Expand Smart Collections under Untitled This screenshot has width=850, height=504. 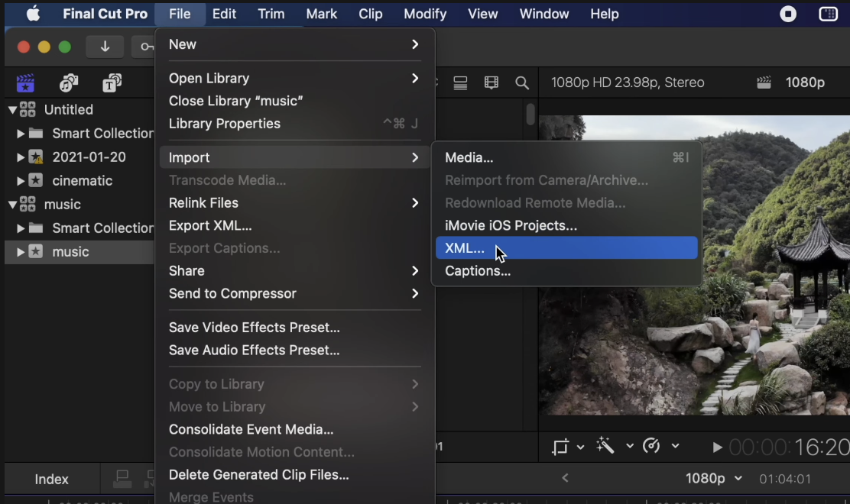pos(21,133)
